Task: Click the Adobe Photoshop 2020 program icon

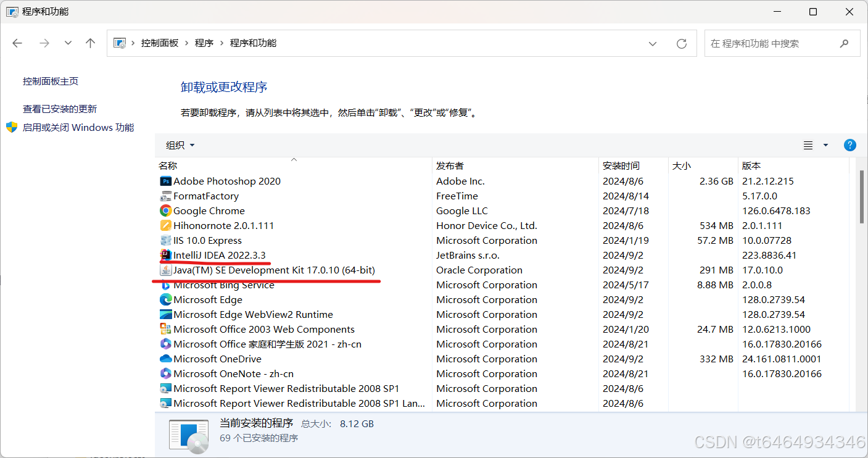Action: click(x=165, y=181)
